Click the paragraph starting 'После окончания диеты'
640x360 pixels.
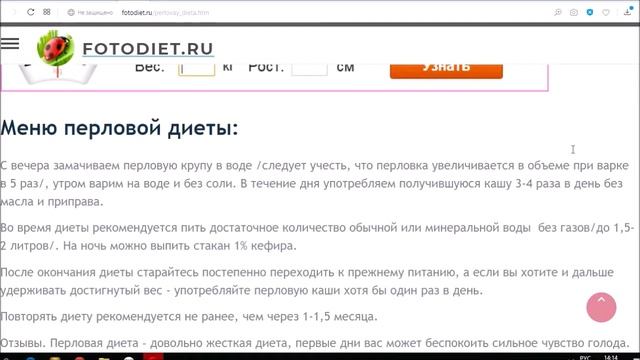pyautogui.click(x=307, y=281)
